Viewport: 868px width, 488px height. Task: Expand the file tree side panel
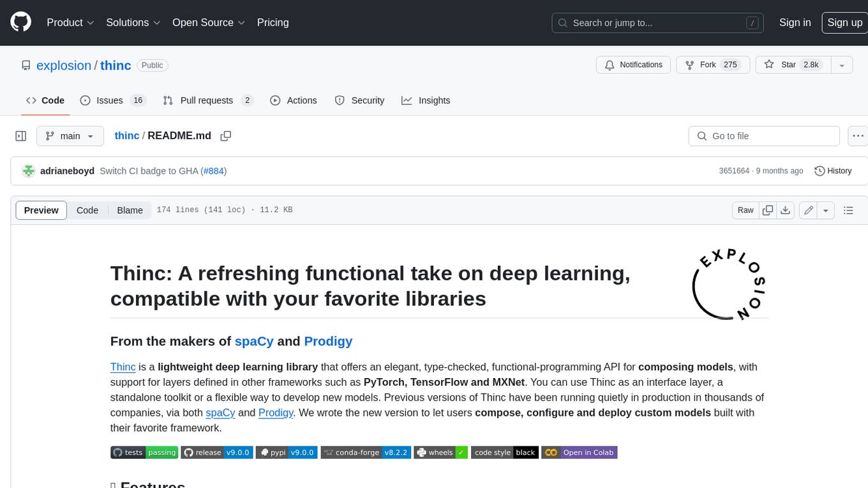coord(20,136)
